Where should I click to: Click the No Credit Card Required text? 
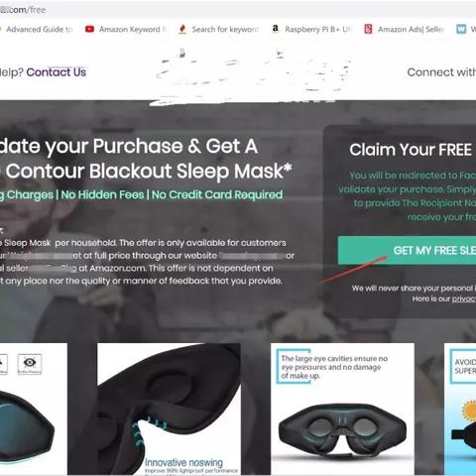click(217, 194)
